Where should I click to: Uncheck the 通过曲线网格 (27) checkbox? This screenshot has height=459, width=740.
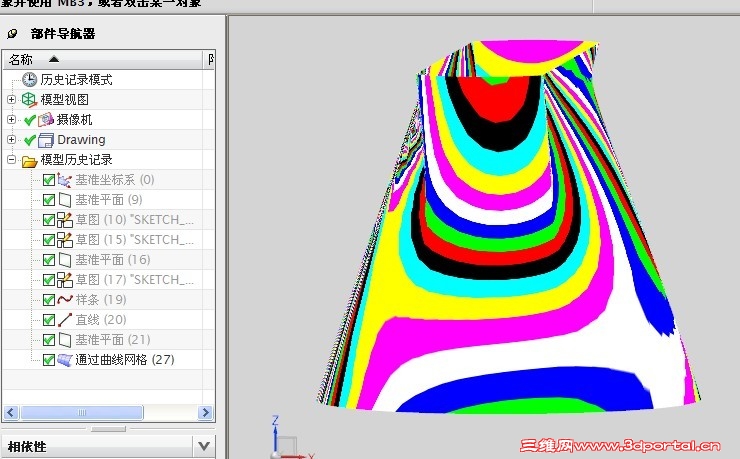tap(49, 360)
